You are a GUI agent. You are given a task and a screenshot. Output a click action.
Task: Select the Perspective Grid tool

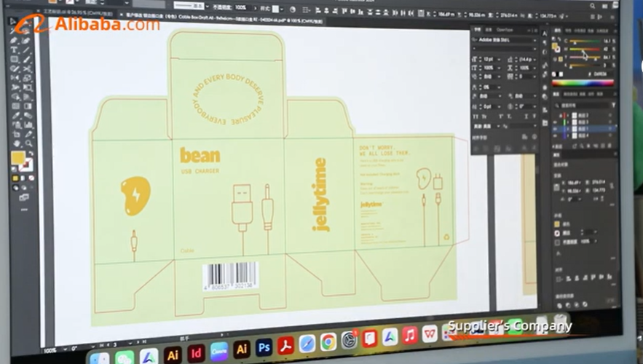point(28,97)
